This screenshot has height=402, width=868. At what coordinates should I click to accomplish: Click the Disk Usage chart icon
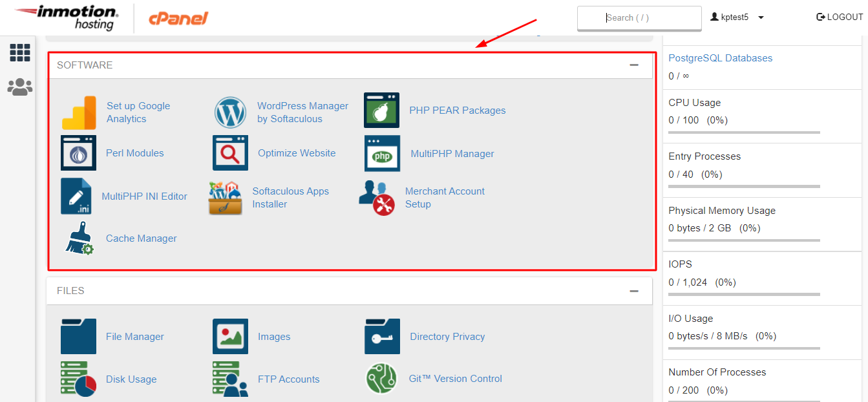79,379
